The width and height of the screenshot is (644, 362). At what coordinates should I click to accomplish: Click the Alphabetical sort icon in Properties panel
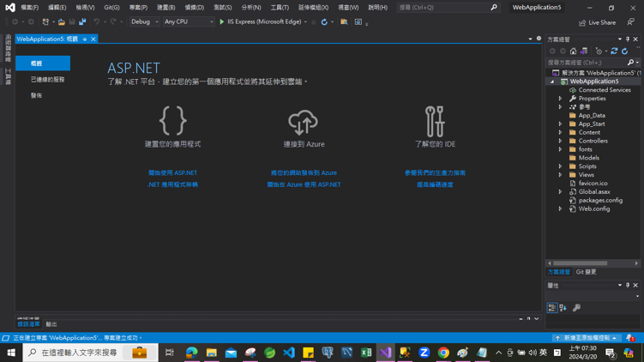click(x=563, y=307)
